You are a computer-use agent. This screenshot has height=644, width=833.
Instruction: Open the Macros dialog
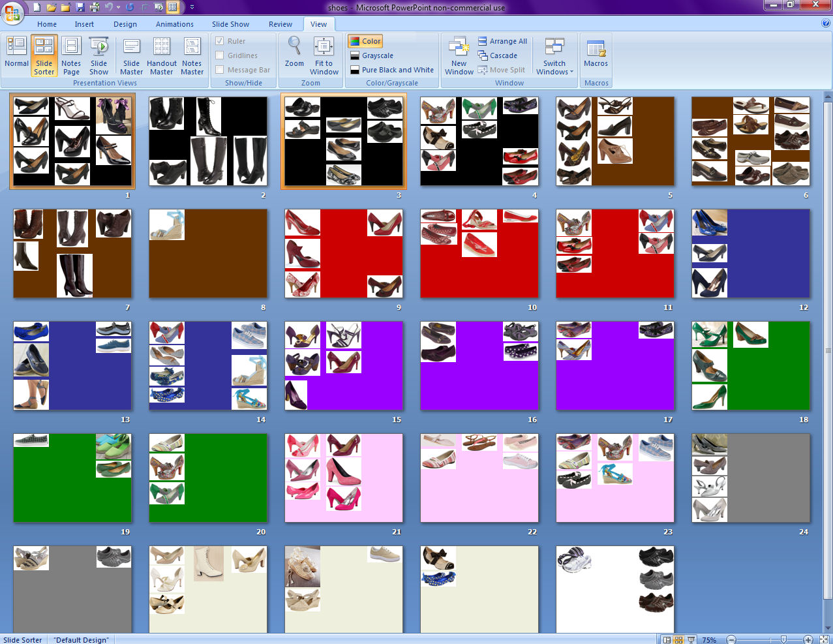click(x=596, y=54)
